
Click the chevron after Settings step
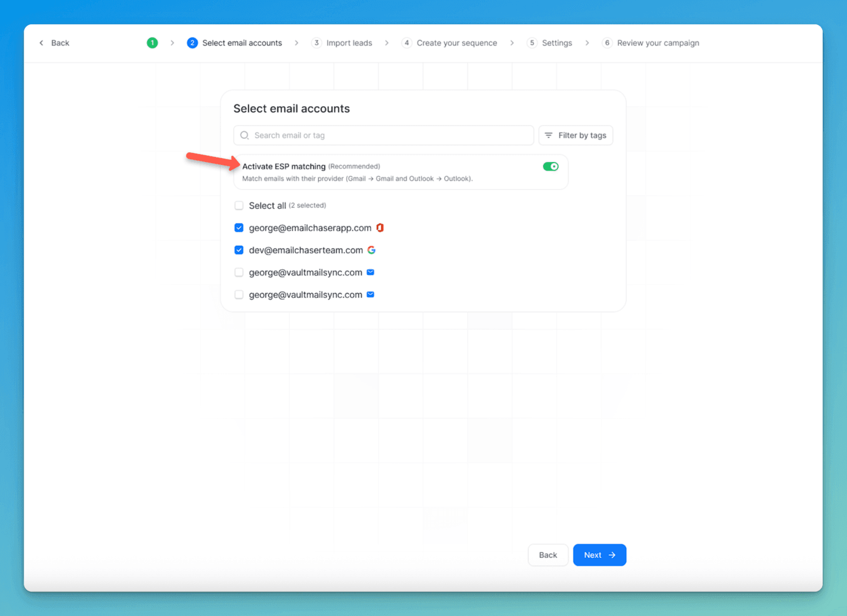[x=587, y=42]
